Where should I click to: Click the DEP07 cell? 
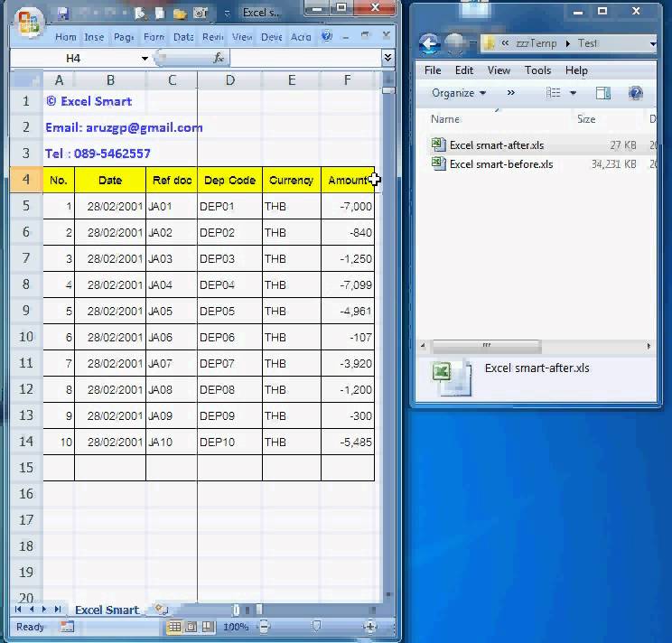229,363
